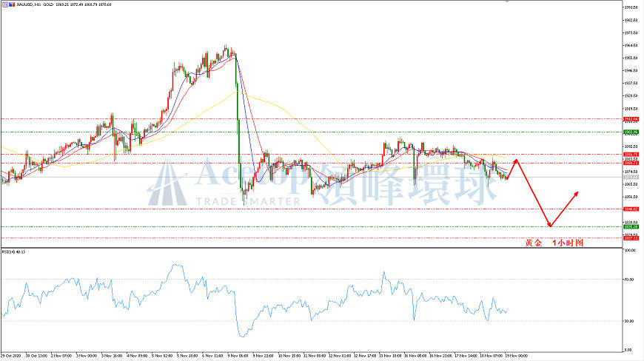Click the 1092.50 price scale label
Viewport: 644px width, 361px height.
pos(631,146)
